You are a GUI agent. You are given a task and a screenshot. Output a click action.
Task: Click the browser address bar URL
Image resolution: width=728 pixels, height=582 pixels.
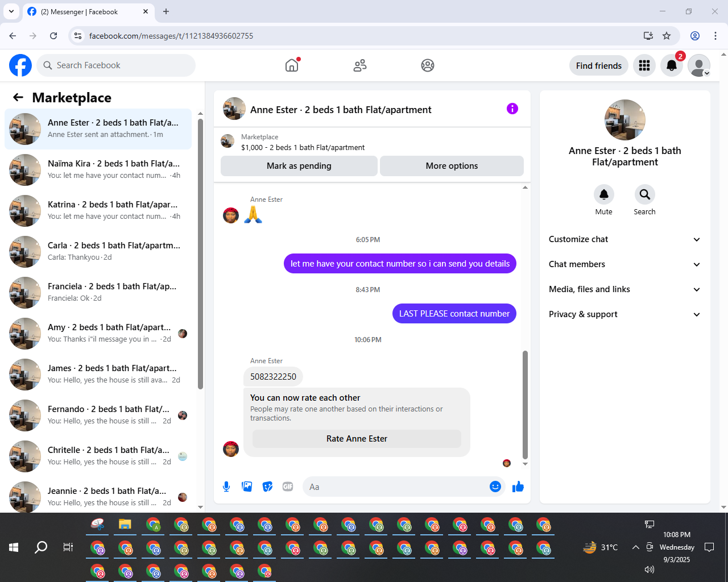point(171,36)
